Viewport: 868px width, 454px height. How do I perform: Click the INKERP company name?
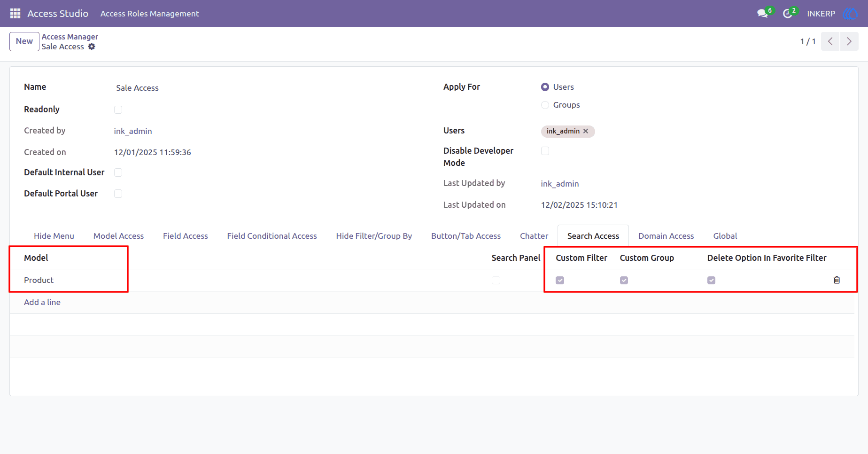click(821, 14)
